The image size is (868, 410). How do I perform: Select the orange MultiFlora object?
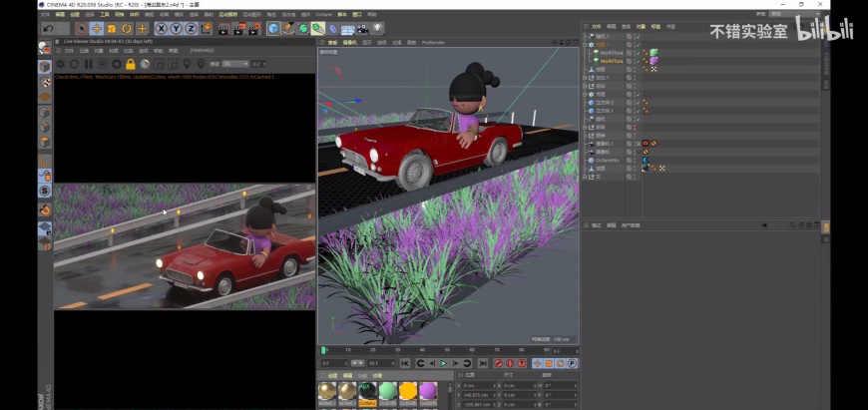612,61
